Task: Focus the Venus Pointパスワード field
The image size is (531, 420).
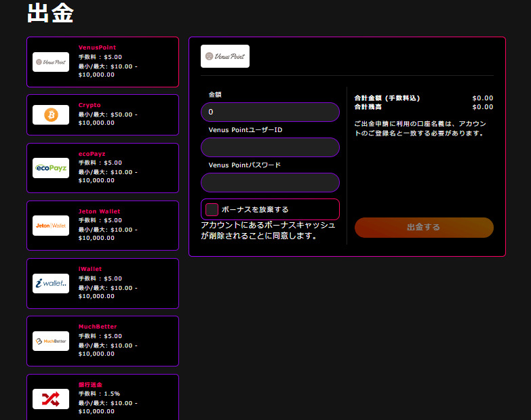Action: click(270, 183)
